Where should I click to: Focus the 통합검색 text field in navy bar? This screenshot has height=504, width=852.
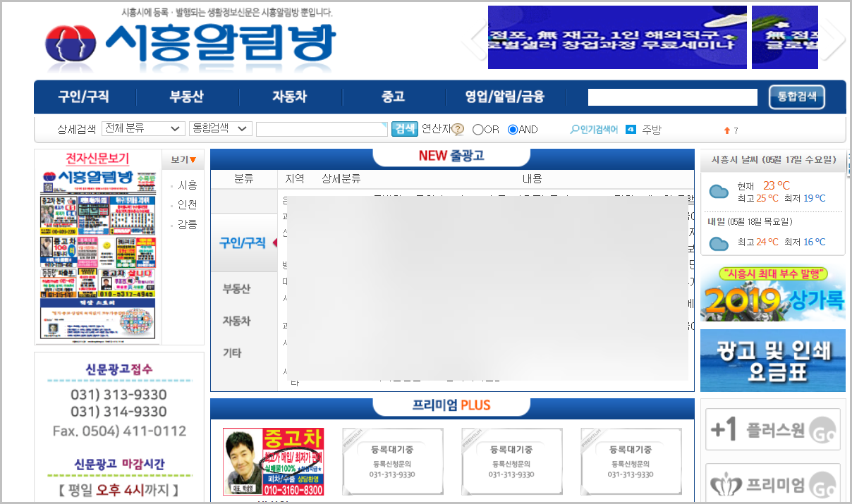[x=673, y=97]
